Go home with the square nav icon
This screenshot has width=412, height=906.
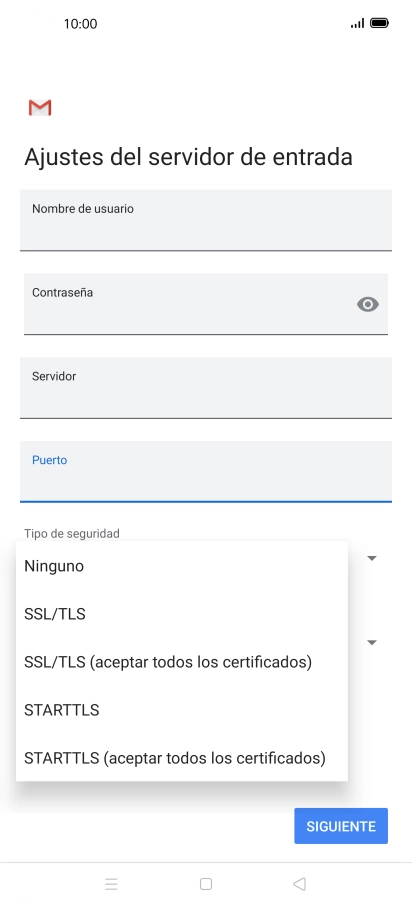(x=206, y=883)
